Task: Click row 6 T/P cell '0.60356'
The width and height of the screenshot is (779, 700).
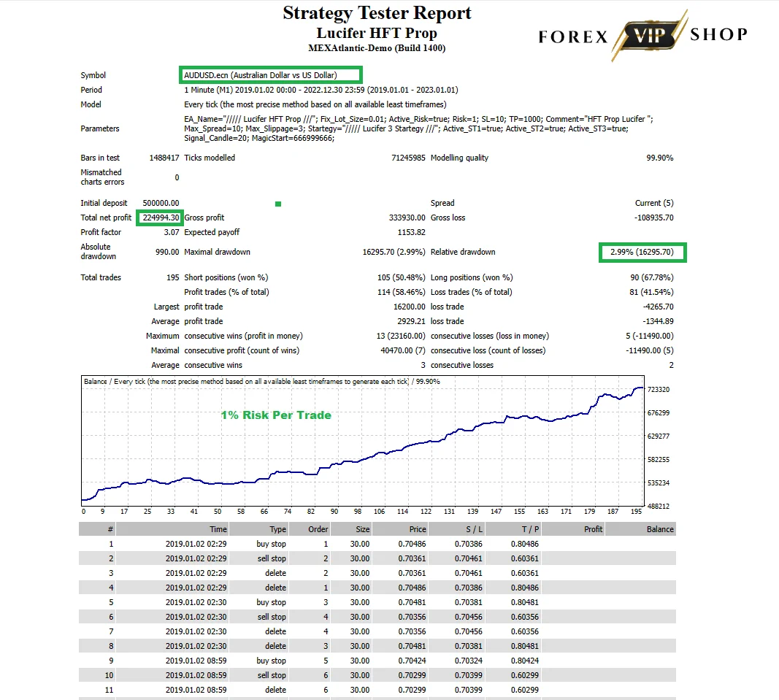Action: pos(525,617)
